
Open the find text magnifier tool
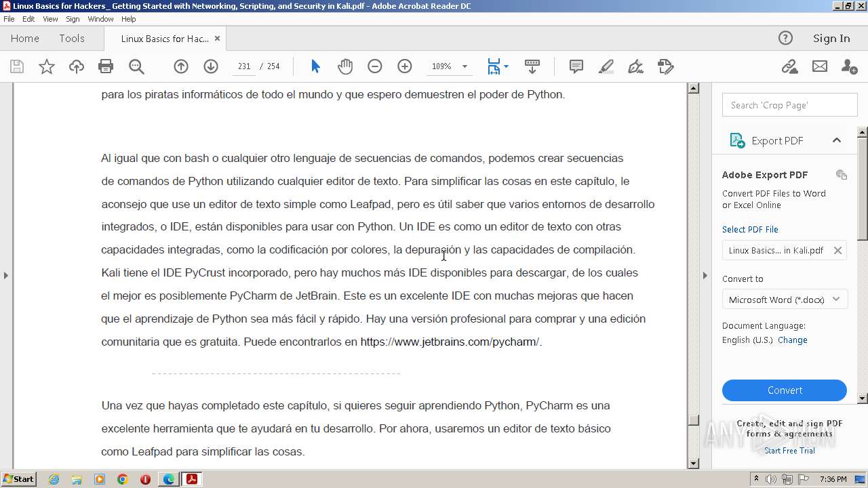tap(136, 66)
